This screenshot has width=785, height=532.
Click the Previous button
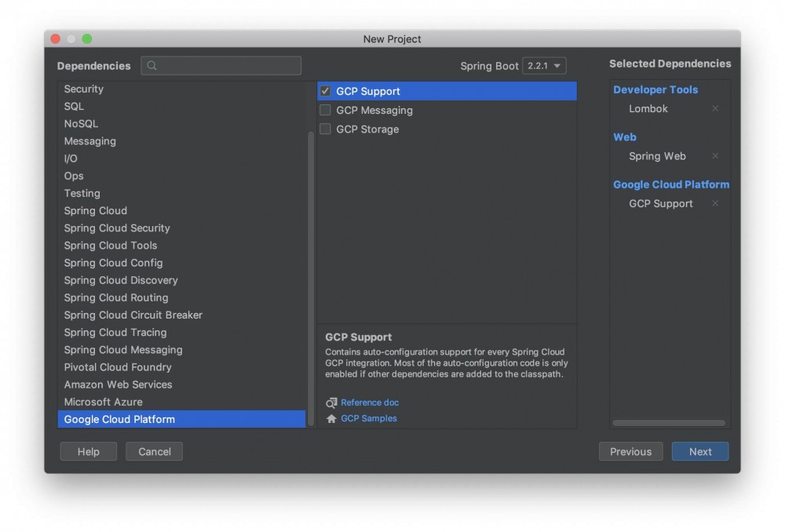(x=630, y=452)
